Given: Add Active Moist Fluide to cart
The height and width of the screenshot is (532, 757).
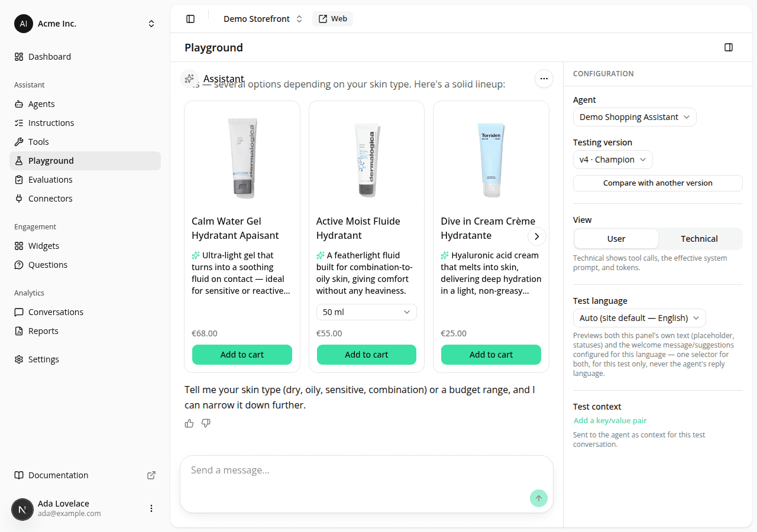Looking at the screenshot, I should [367, 355].
